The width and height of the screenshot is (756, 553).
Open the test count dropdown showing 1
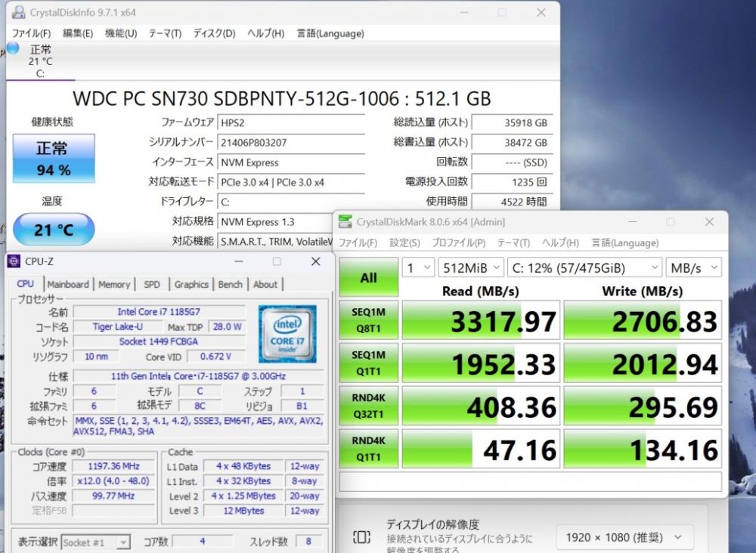point(418,267)
